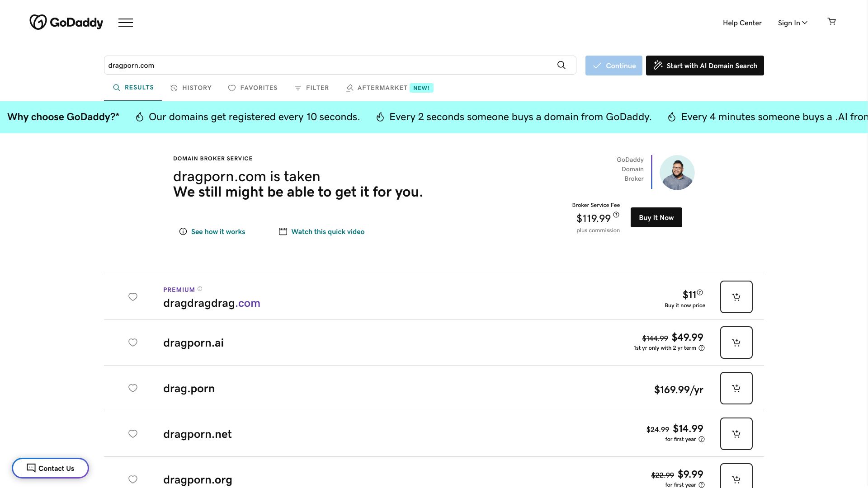Show info for 2 yr term pricing
This screenshot has width=868, height=488.
tap(702, 348)
